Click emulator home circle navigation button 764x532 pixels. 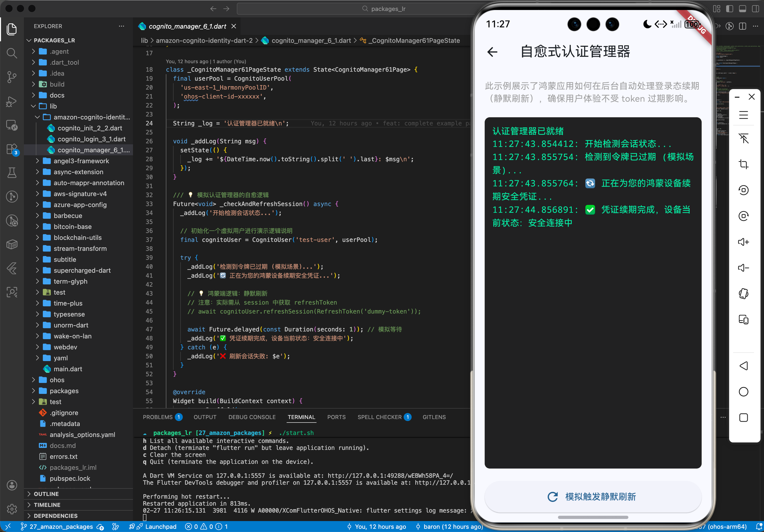tap(743, 392)
